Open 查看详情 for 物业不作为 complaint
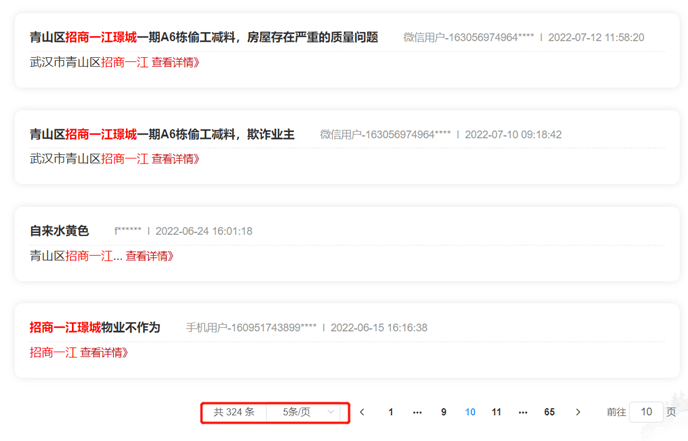 pyautogui.click(x=104, y=352)
